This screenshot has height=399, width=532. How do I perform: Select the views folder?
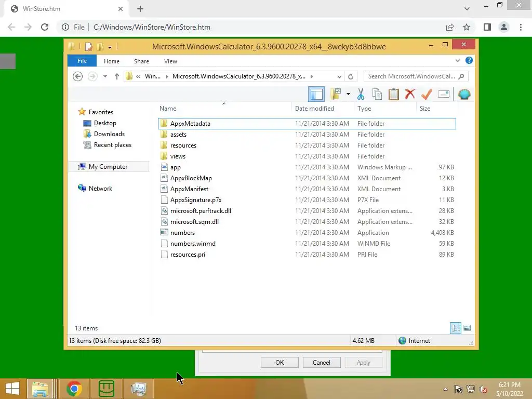coord(307,156)
